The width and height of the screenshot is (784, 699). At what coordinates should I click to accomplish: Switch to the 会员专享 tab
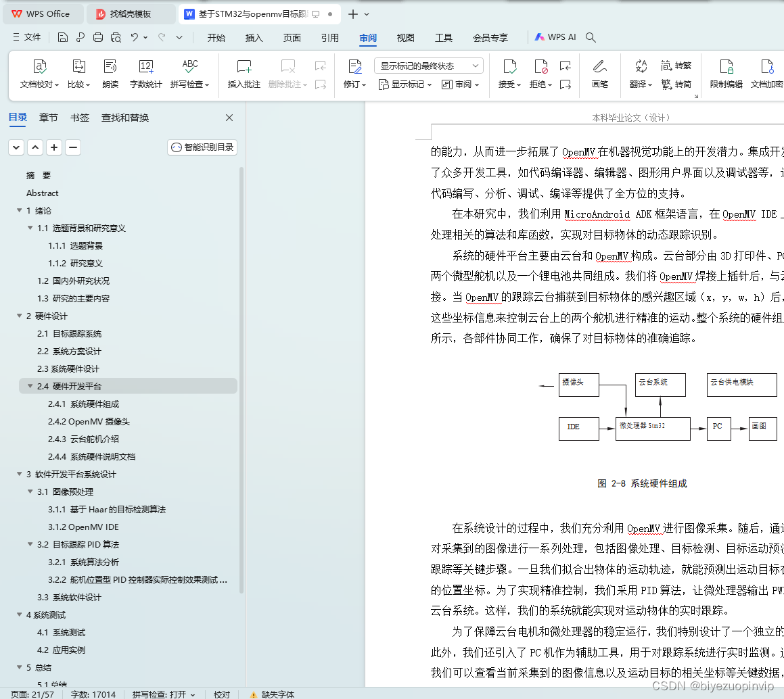pos(490,38)
